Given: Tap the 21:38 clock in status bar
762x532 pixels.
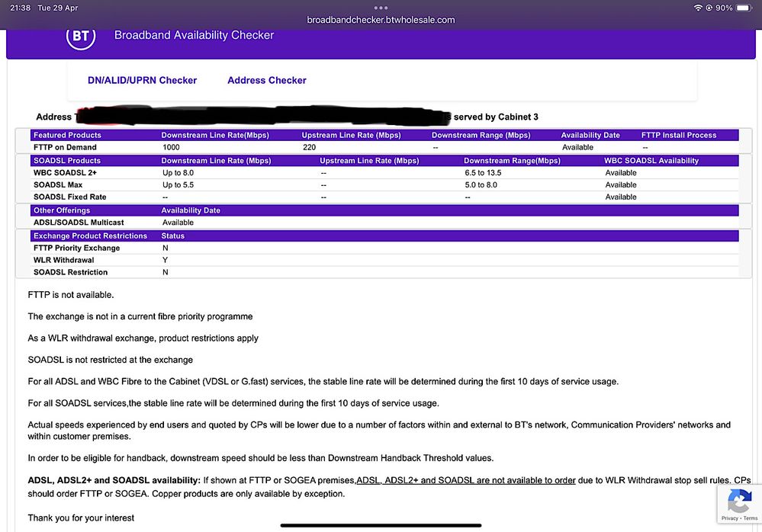Looking at the screenshot, I should point(21,8).
